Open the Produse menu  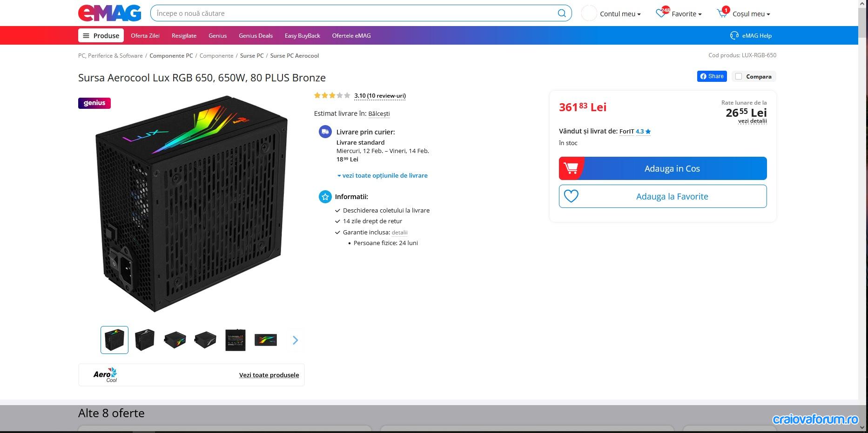click(101, 35)
